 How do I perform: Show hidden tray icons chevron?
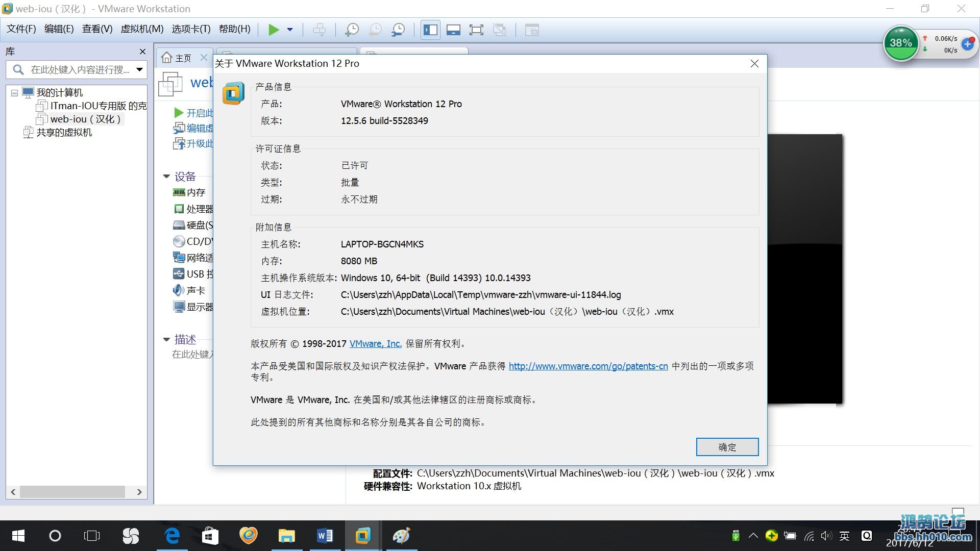[x=753, y=536]
